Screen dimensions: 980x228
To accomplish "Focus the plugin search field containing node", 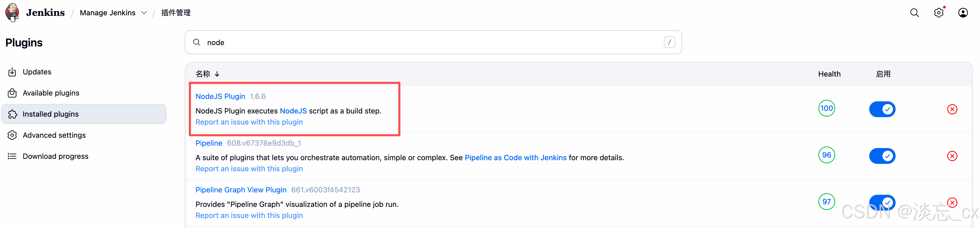I will tap(433, 42).
